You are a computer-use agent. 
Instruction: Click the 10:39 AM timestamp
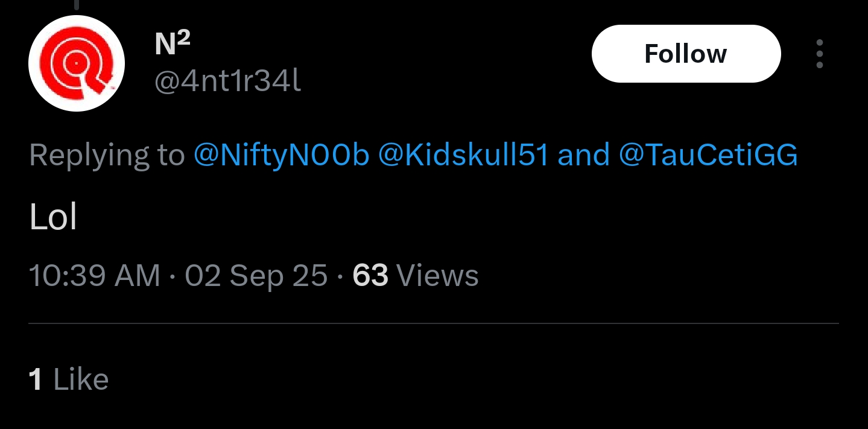[95, 276]
